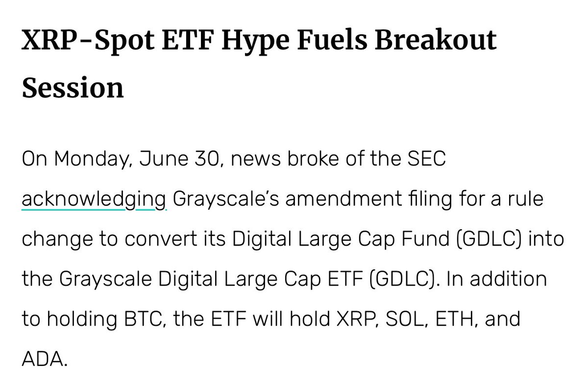Screen dimensions: 588x386
Task: Click the word "Session" in the heading
Action: (73, 88)
